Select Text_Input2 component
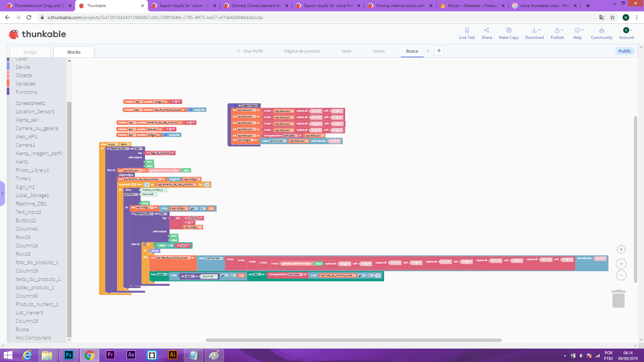The height and width of the screenshot is (362, 644). click(x=29, y=212)
